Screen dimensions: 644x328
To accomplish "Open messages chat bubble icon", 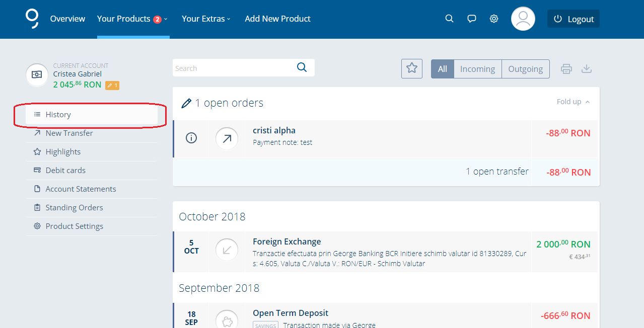I will click(472, 19).
